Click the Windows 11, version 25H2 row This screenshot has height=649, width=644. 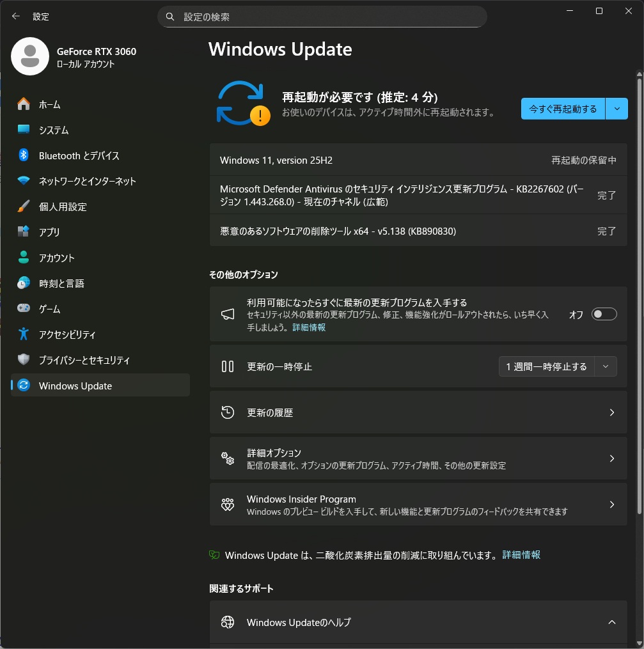click(418, 160)
